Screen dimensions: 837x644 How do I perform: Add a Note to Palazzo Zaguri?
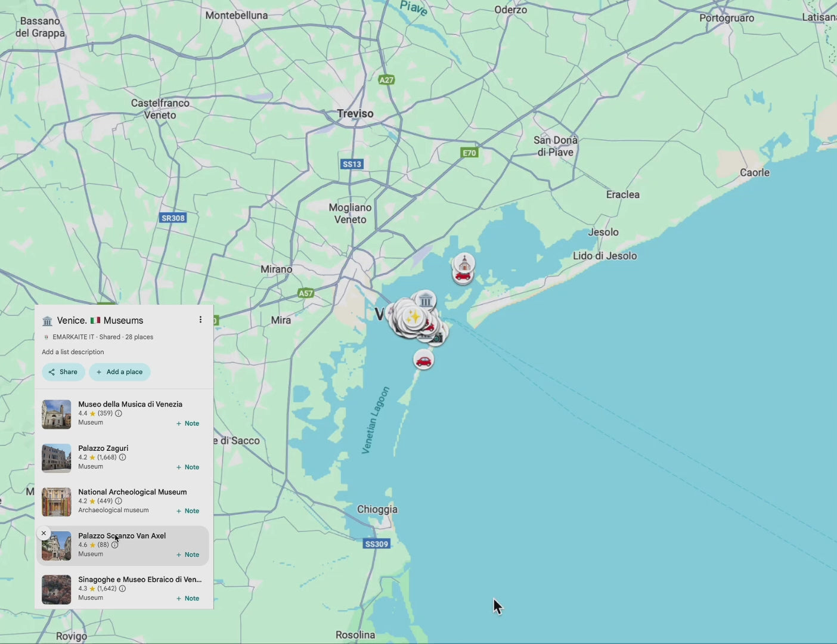[x=187, y=467]
